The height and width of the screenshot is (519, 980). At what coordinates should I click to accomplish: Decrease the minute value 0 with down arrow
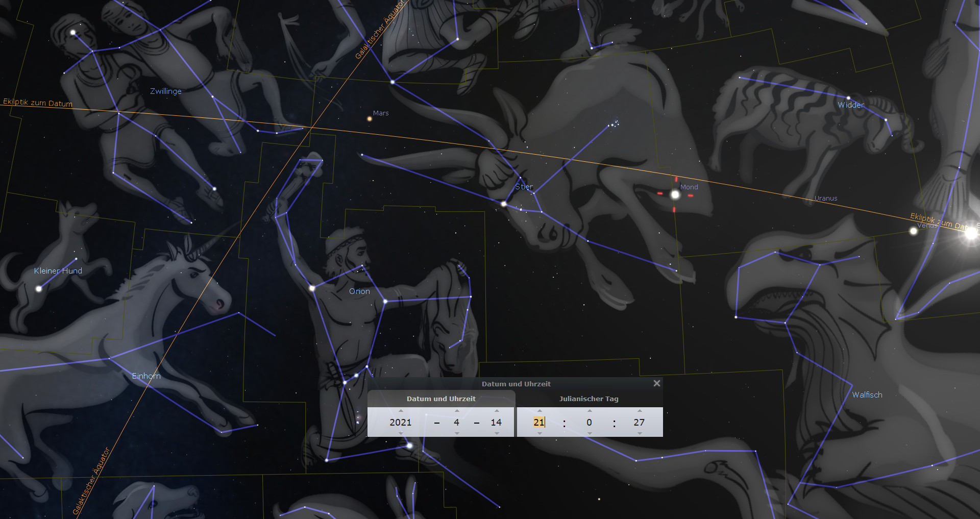point(590,433)
